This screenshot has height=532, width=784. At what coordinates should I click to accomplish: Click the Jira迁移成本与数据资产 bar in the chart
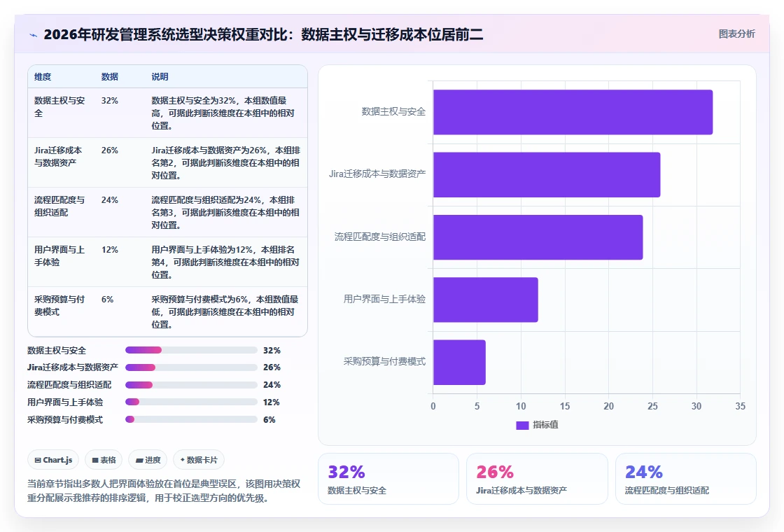coord(547,174)
